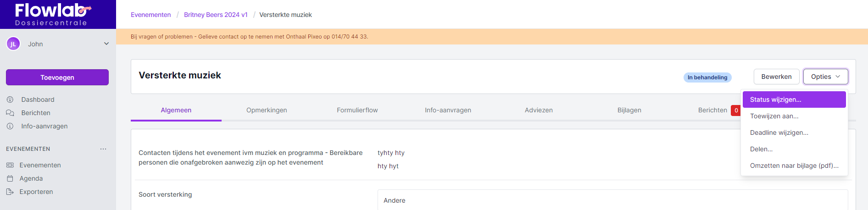Click the Agenda calendar icon
Viewport: 868px width, 210px height.
tap(10, 178)
